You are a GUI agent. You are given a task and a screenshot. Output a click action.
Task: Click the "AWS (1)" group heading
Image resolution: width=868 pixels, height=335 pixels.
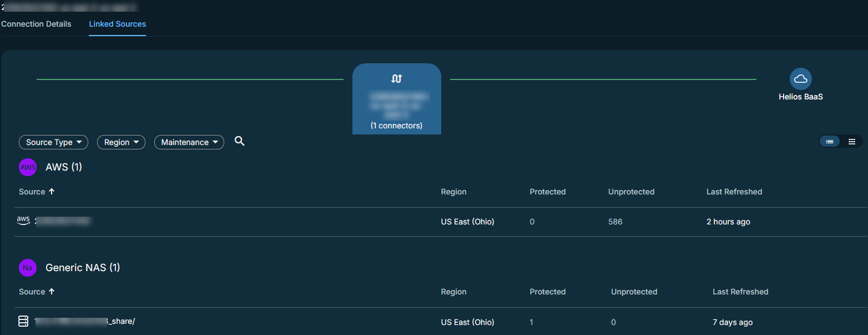pos(64,167)
